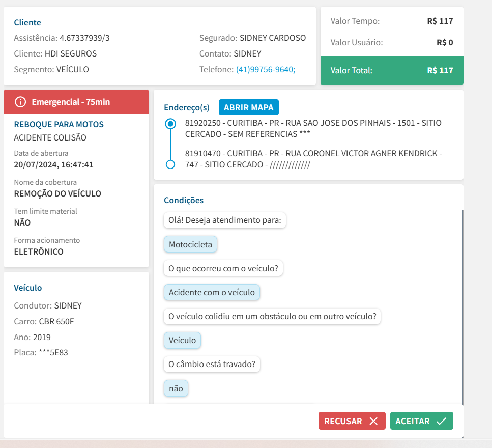Open the map with ABRIR MAPA
492x448 pixels.
click(248, 107)
